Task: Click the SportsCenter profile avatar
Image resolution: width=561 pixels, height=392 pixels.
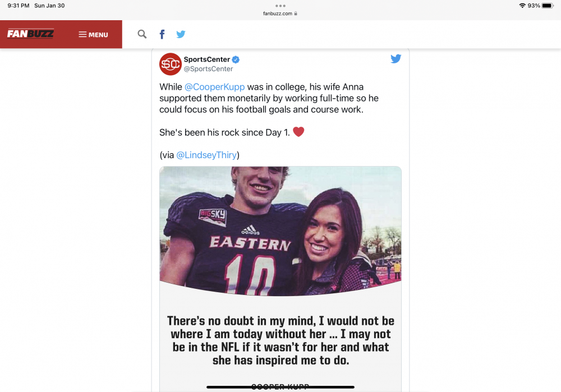Action: click(170, 64)
